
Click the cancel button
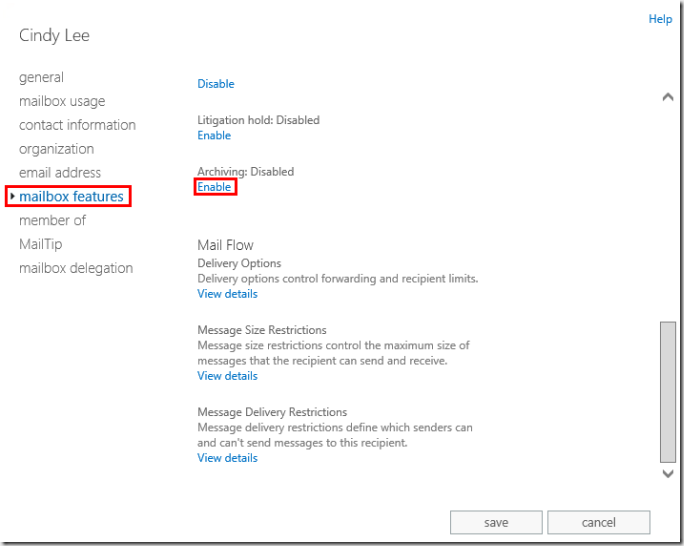[599, 522]
